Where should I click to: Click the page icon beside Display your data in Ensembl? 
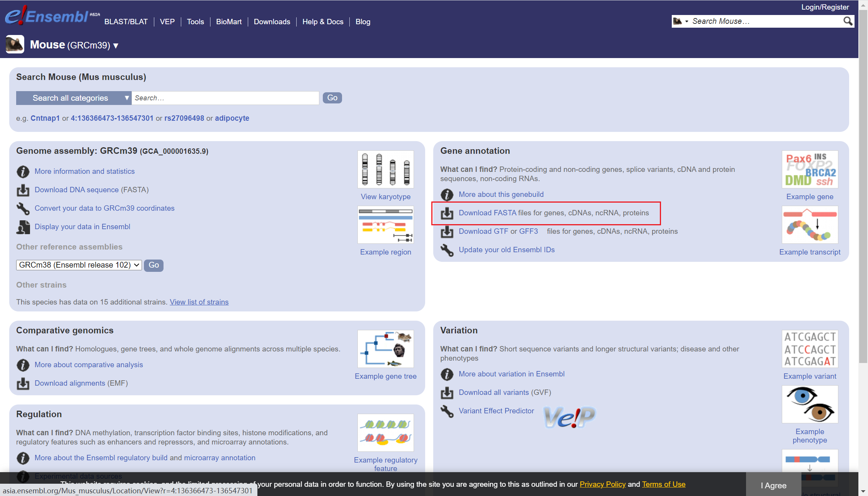pos(23,227)
